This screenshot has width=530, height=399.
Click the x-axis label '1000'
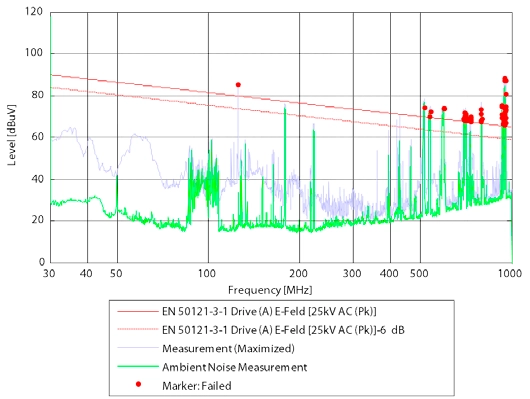(510, 273)
